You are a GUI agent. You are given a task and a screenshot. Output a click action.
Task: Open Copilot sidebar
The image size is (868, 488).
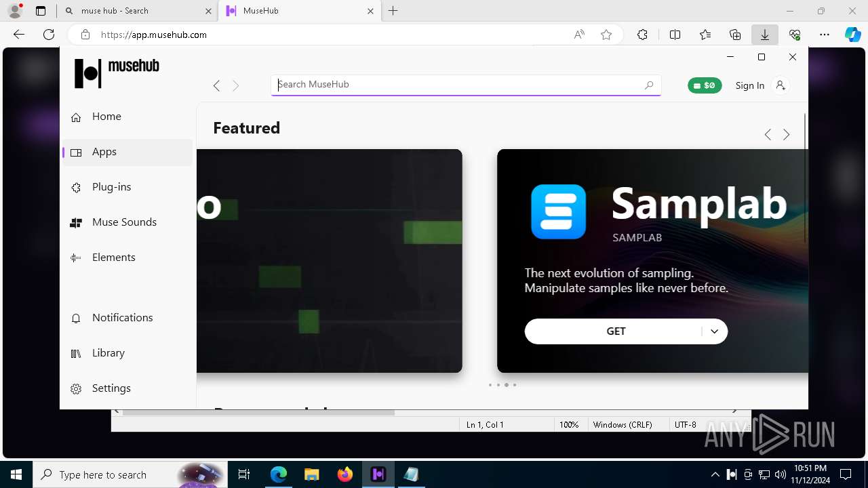(x=852, y=35)
